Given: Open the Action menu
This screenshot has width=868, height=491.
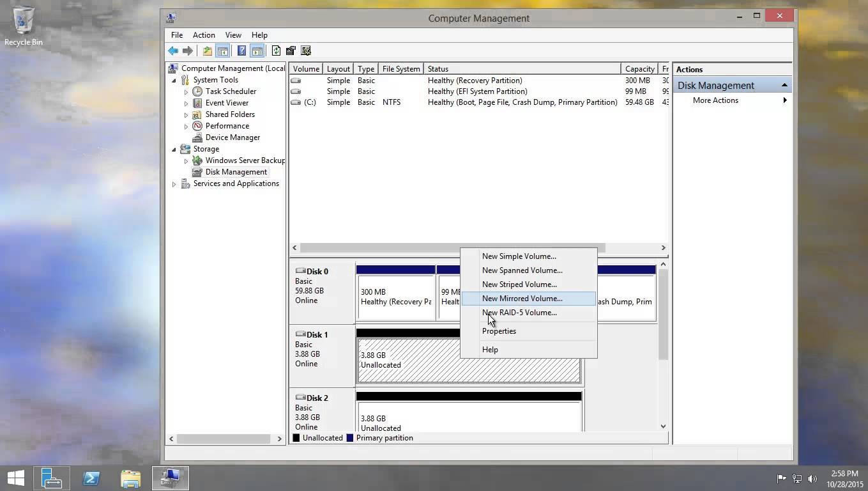Looking at the screenshot, I should pyautogui.click(x=204, y=35).
